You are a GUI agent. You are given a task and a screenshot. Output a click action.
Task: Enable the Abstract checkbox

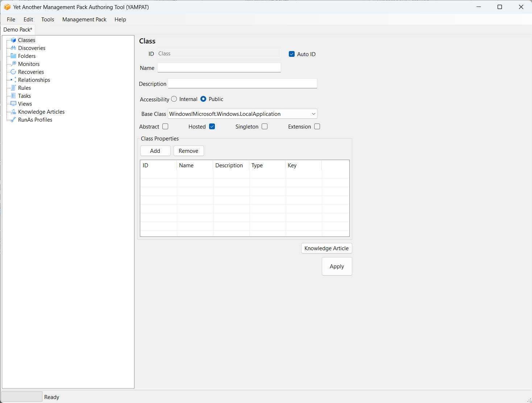click(165, 126)
